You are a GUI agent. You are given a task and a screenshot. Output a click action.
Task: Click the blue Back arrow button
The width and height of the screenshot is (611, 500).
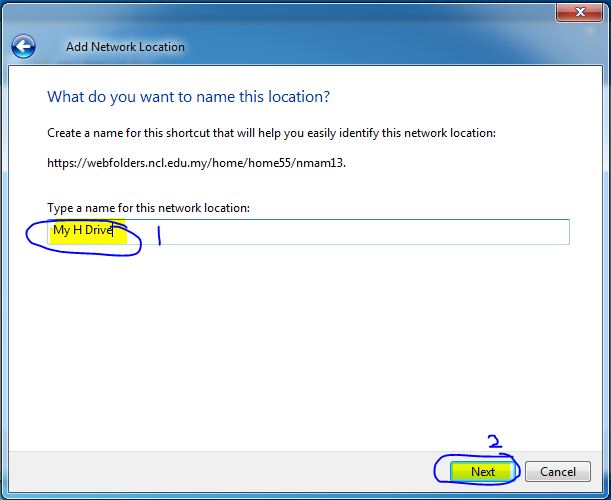pos(23,46)
